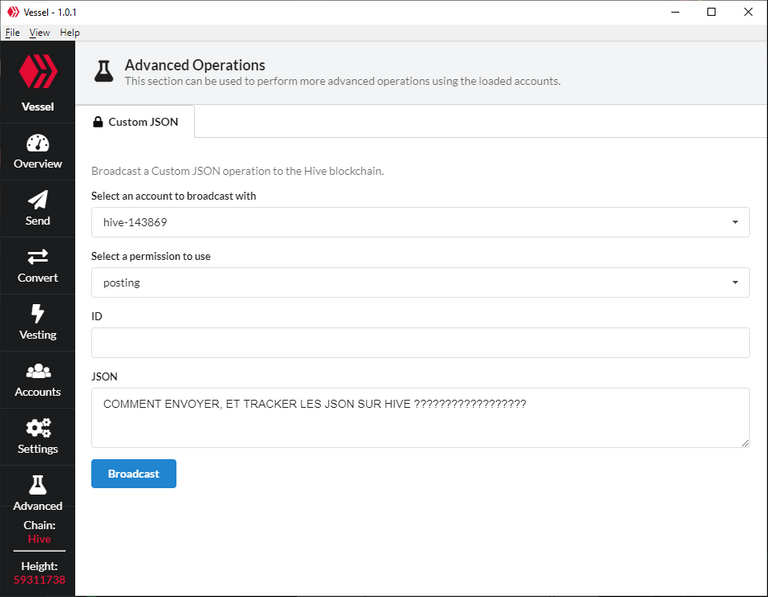The width and height of the screenshot is (768, 597).
Task: Open the permission dropdown showing posting
Action: pyautogui.click(x=420, y=283)
